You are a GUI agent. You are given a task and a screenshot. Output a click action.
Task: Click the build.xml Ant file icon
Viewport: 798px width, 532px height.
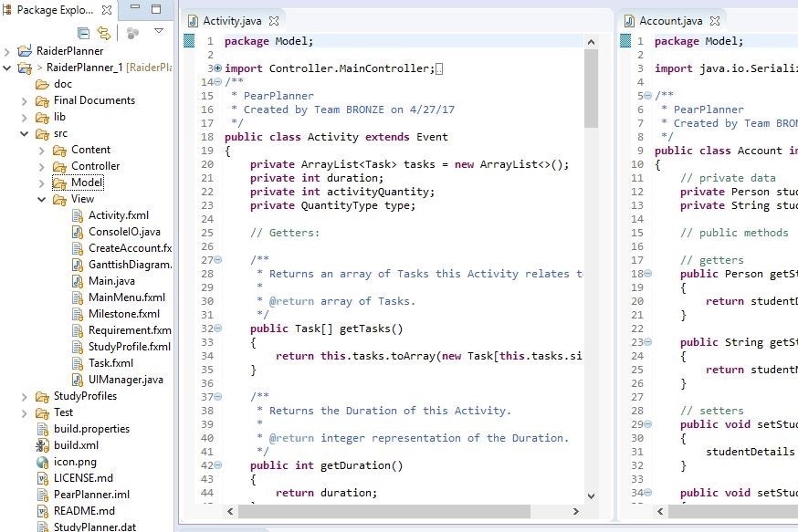click(42, 445)
